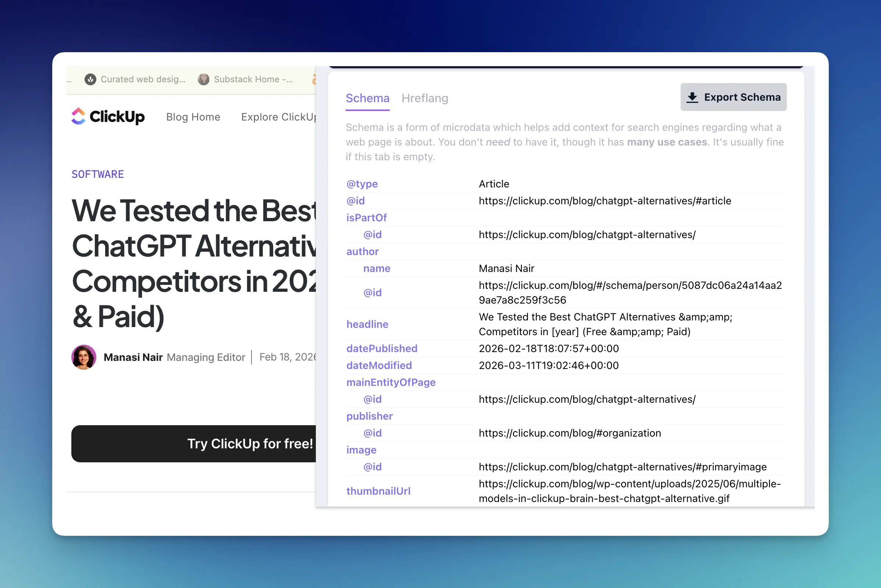Screen dimensions: 881x588
Task: Open the Explore ClickUp nav menu
Action: pos(278,117)
